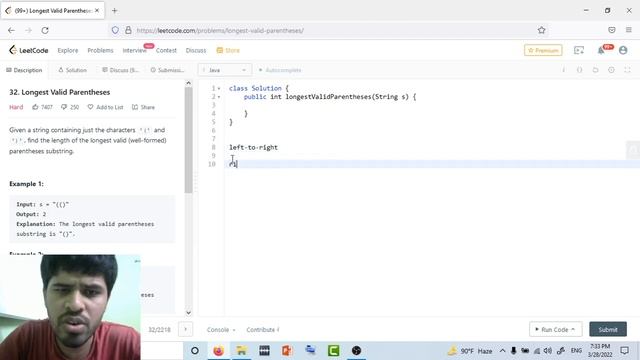Image resolution: width=640 pixels, height=360 pixels.
Task: Toggle fullscreen editor mode
Action: [x=627, y=70]
